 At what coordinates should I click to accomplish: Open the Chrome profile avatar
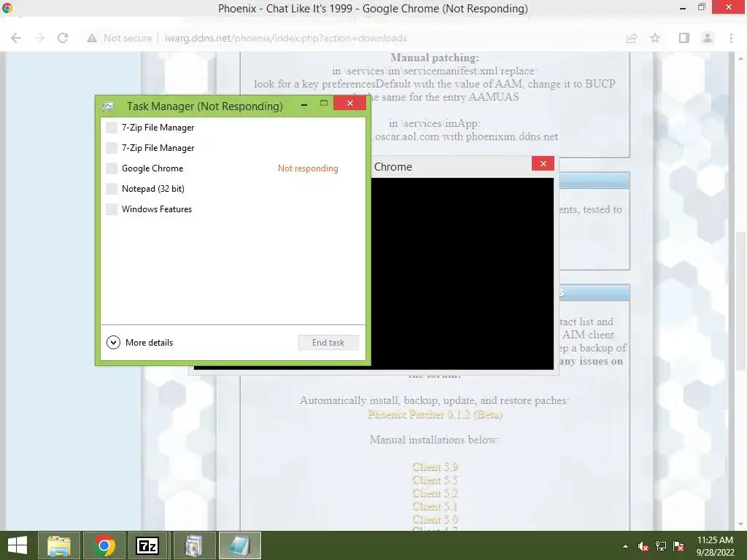tap(708, 38)
